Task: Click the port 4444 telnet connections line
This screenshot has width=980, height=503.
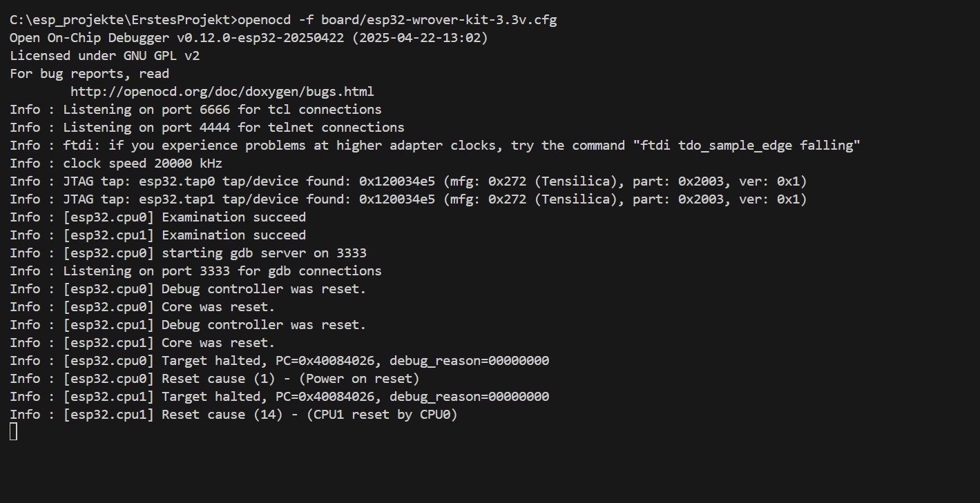Action: [x=207, y=128]
